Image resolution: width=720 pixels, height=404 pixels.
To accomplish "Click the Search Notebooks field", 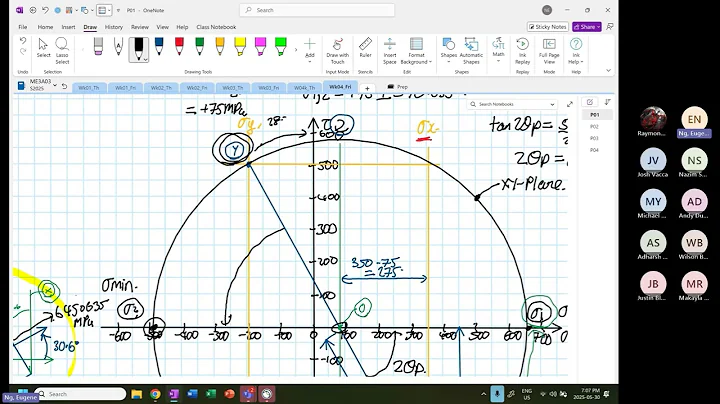I will click(512, 104).
